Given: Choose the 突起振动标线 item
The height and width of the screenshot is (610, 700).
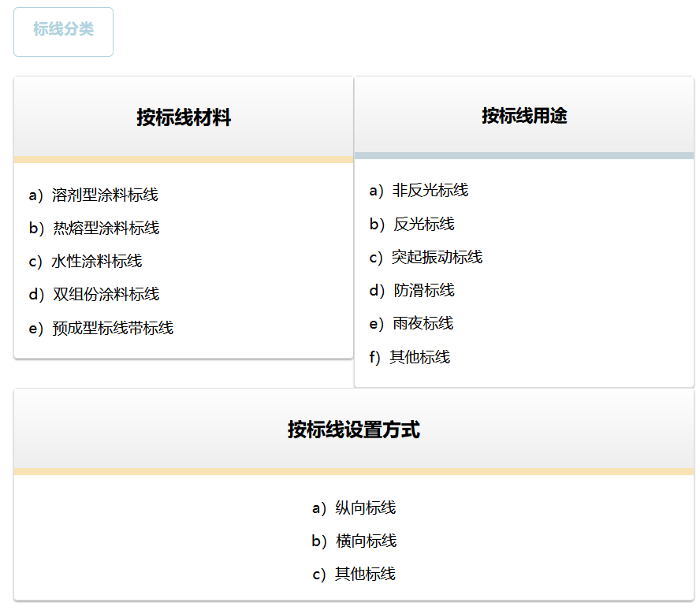Looking at the screenshot, I should (437, 257).
